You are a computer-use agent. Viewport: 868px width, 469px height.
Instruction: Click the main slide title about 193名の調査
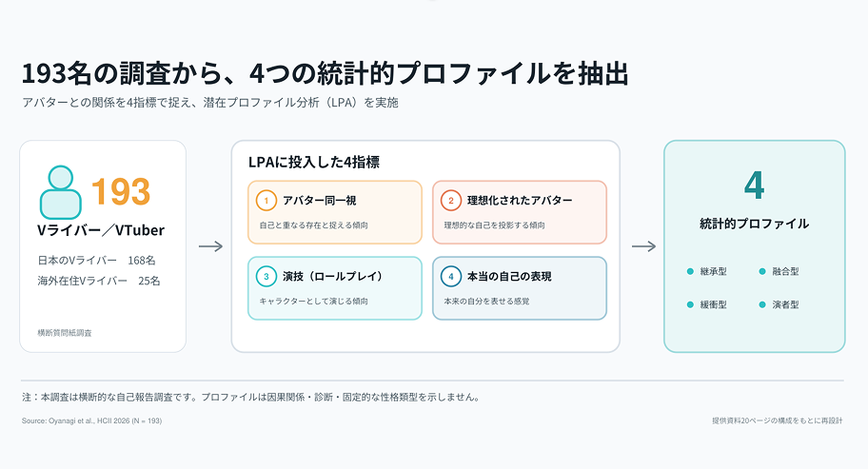325,73
